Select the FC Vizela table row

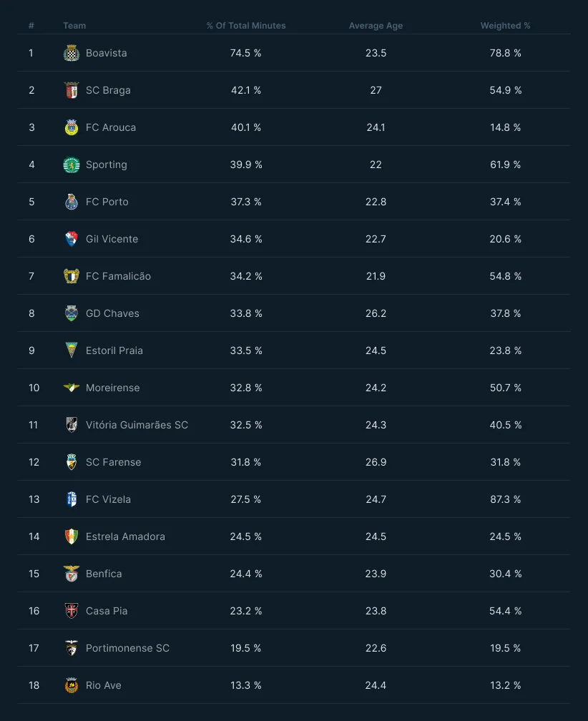(x=294, y=499)
